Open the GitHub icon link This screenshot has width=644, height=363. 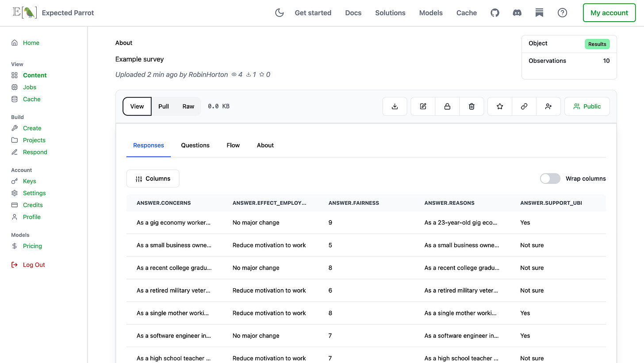[495, 13]
